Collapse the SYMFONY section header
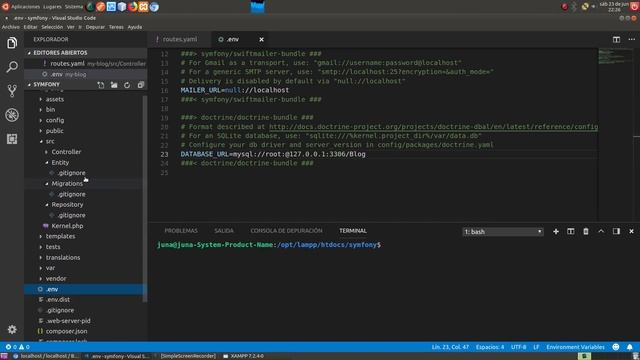 46,84
